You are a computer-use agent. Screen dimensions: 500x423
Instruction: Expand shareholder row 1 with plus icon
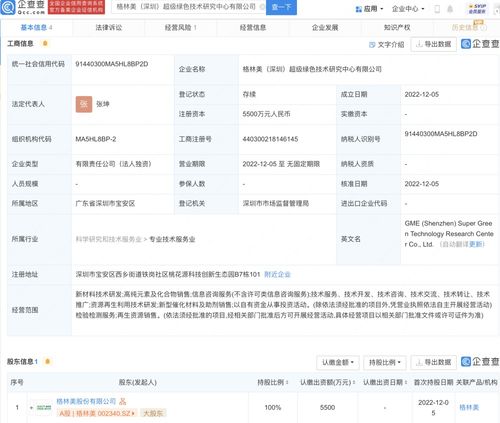(31, 408)
